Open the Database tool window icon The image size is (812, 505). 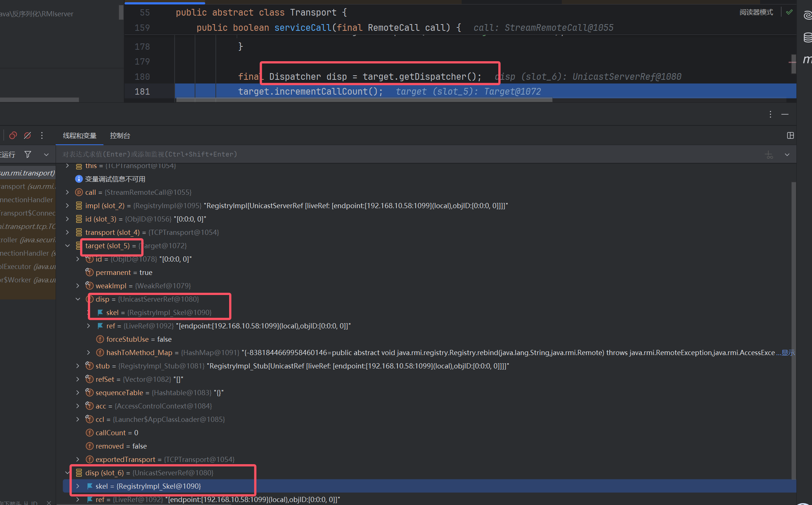click(x=807, y=37)
